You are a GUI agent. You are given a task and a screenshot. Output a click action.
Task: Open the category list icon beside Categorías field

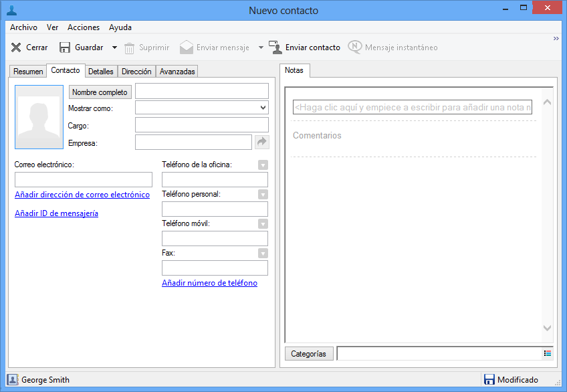(548, 353)
